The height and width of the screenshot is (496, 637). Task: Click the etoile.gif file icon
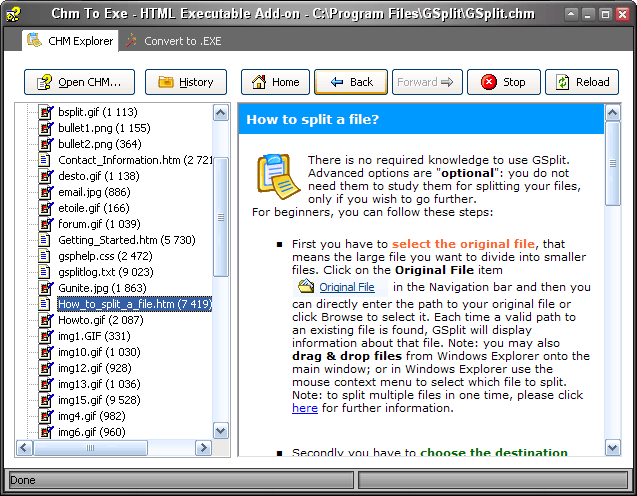tap(46, 208)
